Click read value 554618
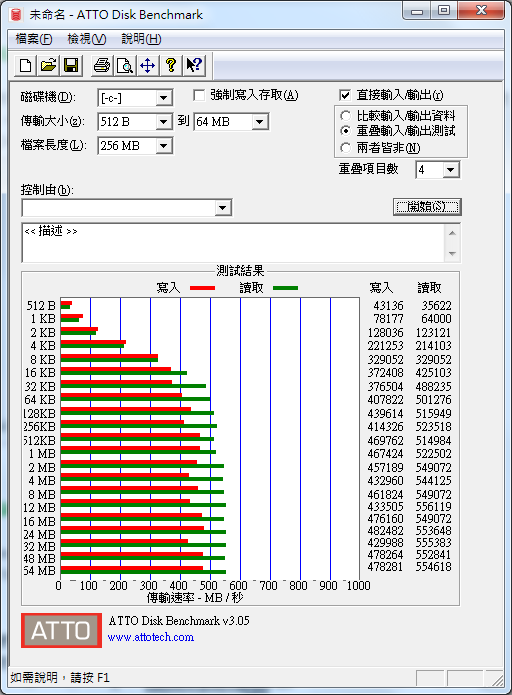 pos(434,566)
